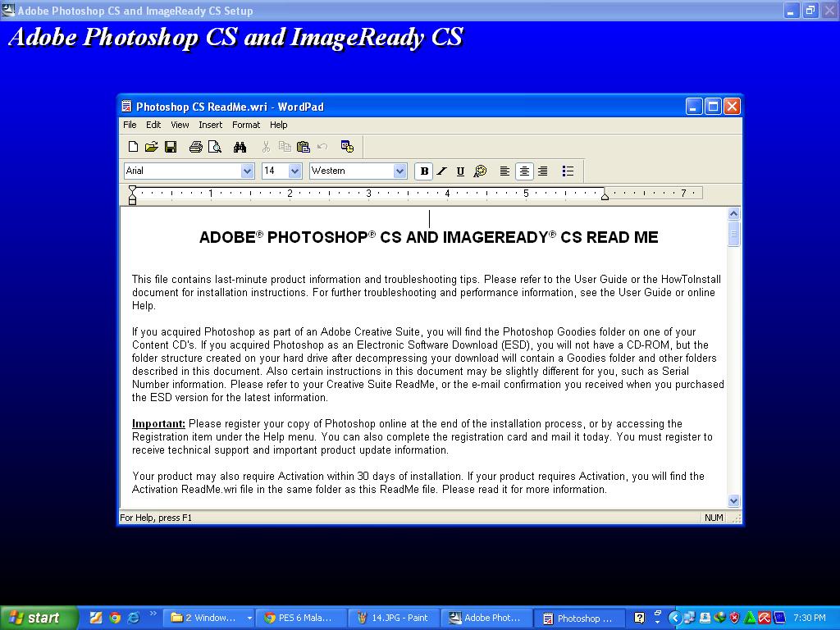Click the Undo arrow icon
Screen dimensions: 840x630
coord(322,146)
